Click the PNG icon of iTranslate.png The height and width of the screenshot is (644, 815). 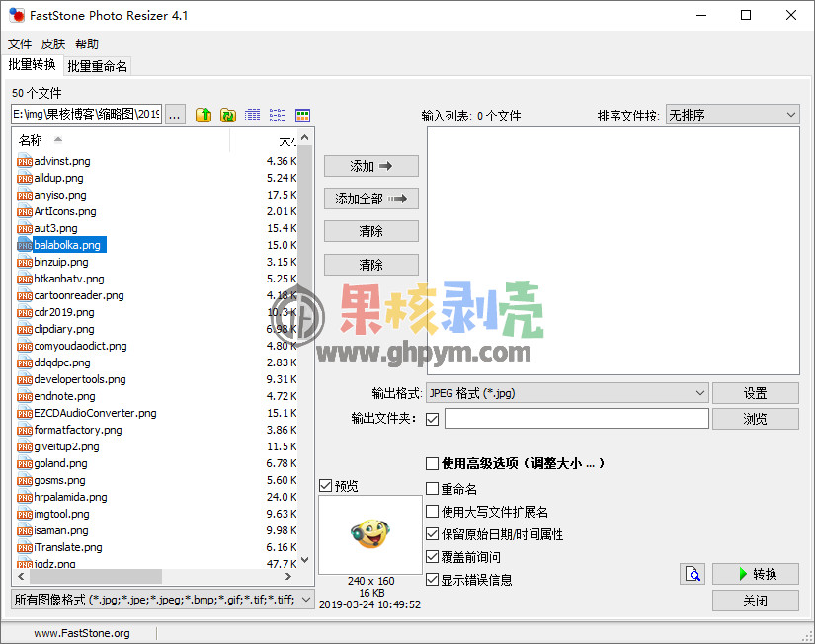[25, 548]
